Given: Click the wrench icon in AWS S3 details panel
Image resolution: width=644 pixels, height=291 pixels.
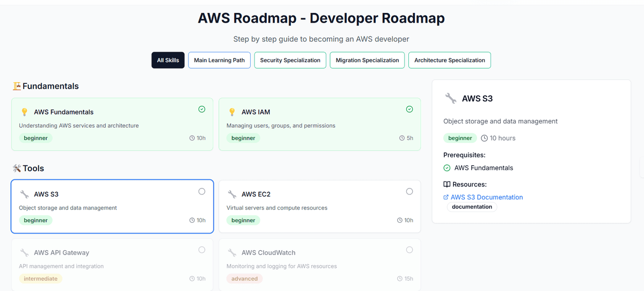Looking at the screenshot, I should coord(450,98).
